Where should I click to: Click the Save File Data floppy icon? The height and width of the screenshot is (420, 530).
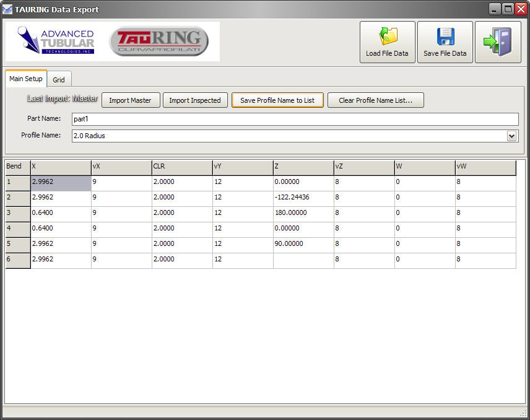coord(445,42)
